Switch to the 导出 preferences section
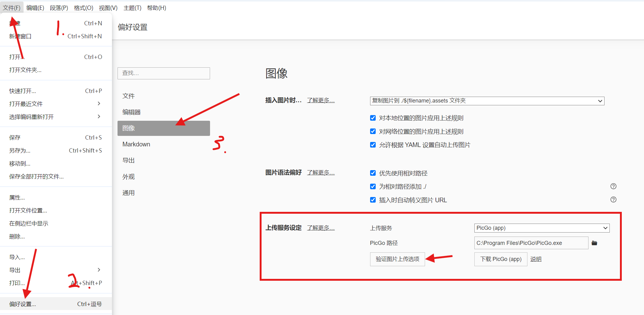This screenshot has width=644, height=315. pos(164,160)
